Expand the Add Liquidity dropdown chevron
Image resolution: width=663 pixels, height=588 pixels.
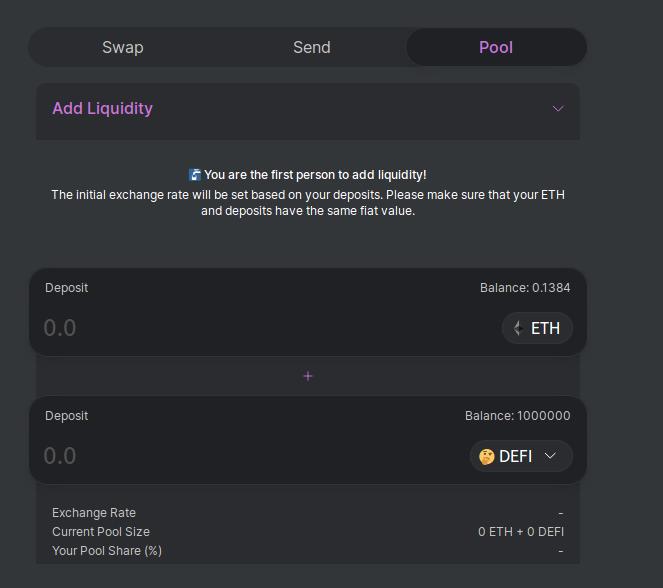click(x=558, y=109)
